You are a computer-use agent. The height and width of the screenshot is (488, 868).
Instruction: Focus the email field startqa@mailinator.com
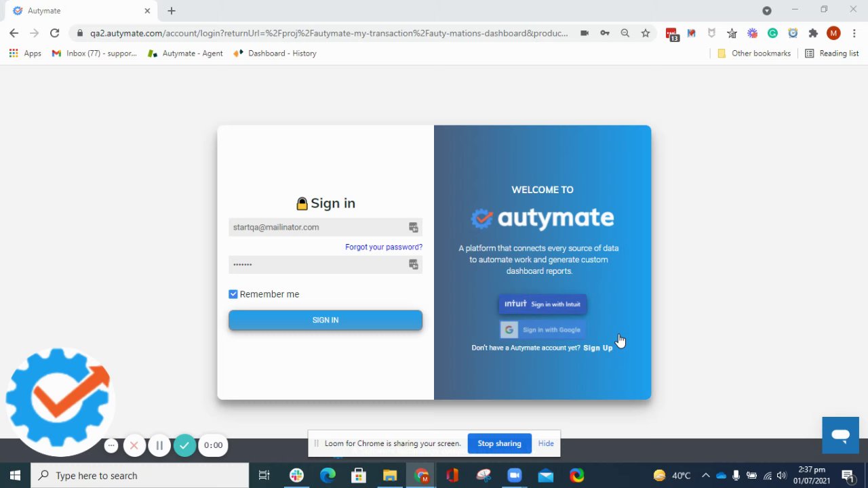(x=325, y=227)
